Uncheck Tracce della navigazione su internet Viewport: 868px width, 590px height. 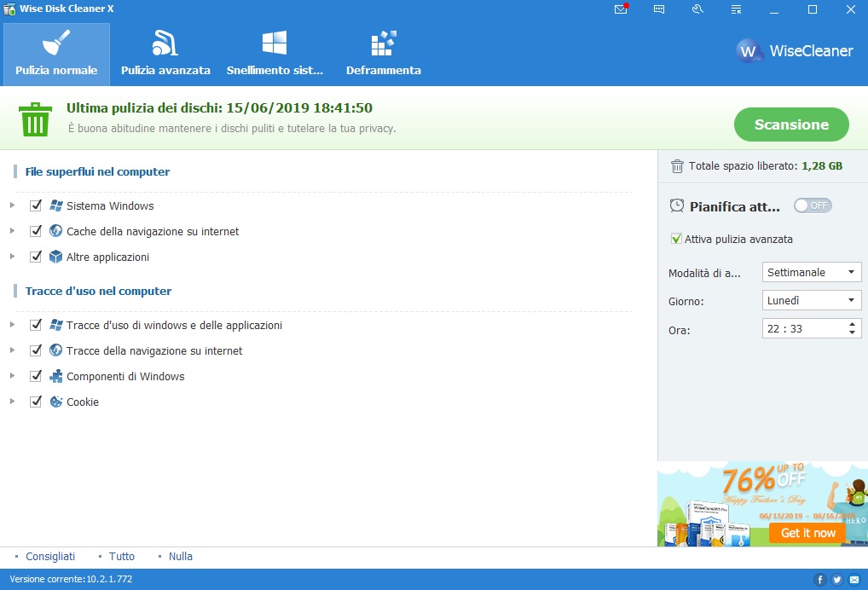tap(36, 350)
